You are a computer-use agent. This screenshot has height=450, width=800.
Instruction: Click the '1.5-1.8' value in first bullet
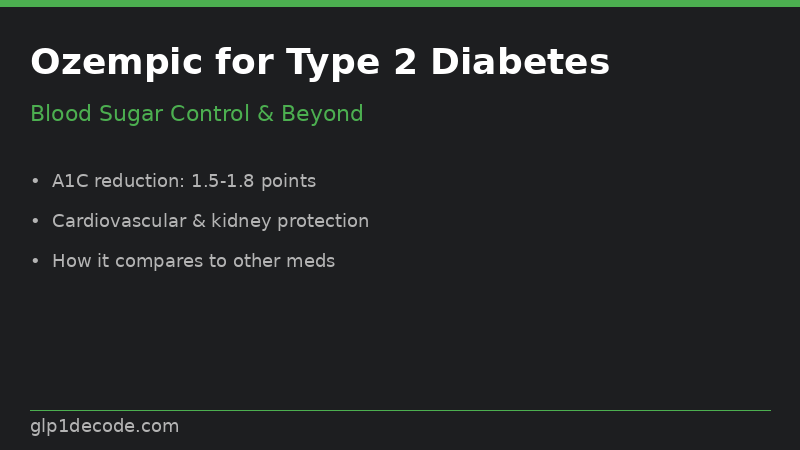[222, 181]
